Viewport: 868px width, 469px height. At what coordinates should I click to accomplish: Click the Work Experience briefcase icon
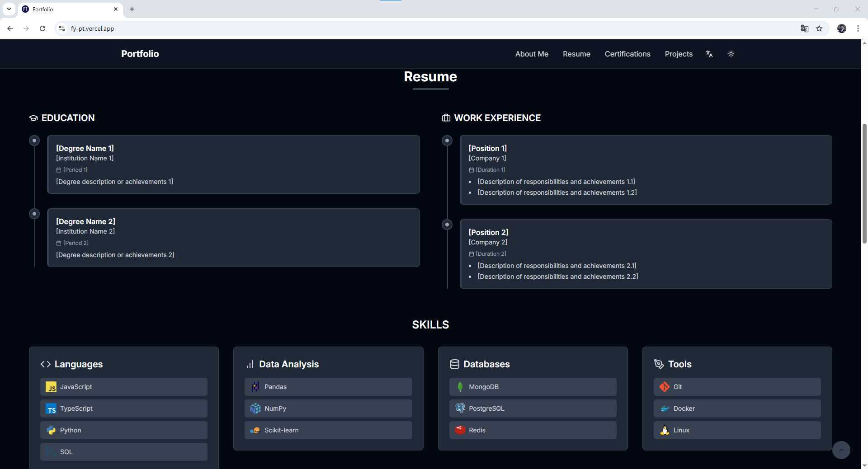coord(446,118)
